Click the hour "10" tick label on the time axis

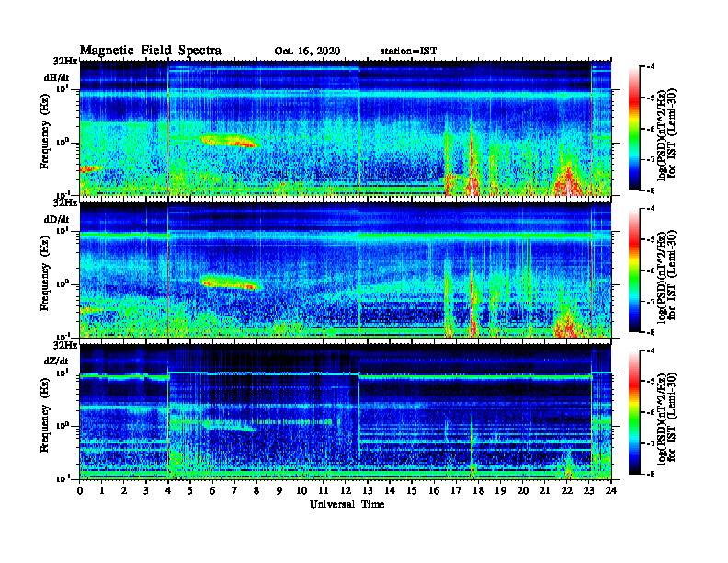click(301, 491)
